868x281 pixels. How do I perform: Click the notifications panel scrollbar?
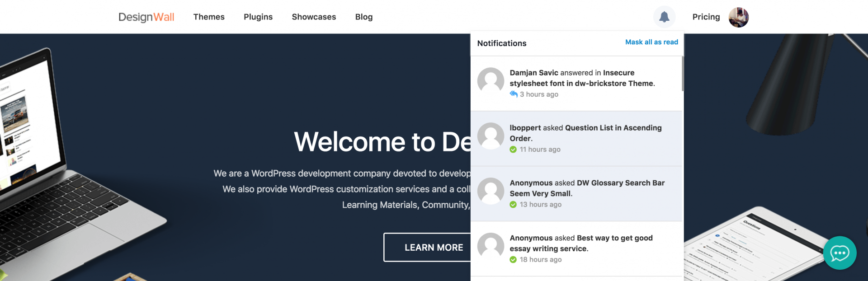[683, 74]
